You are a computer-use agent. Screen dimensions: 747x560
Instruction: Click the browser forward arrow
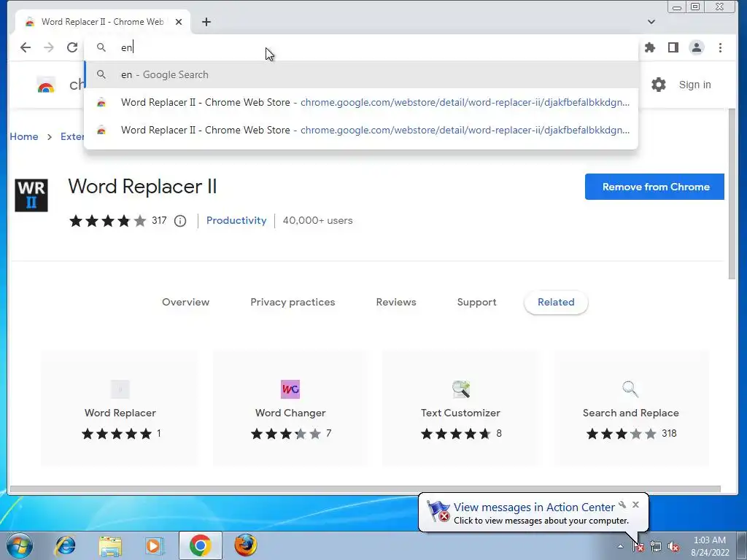49,47
